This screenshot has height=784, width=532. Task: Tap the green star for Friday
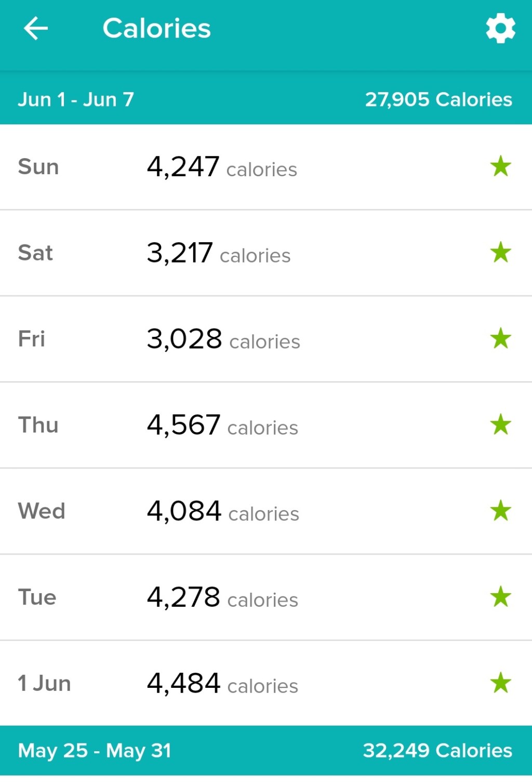501,339
